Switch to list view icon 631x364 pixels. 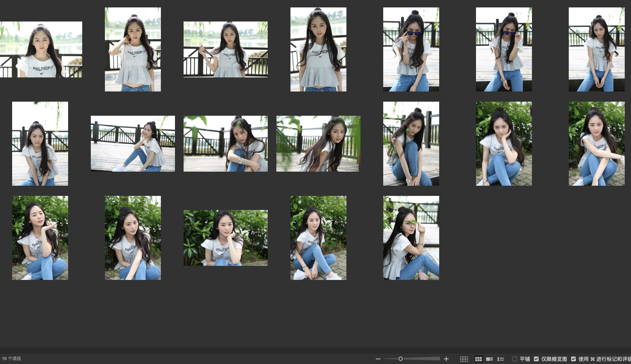(500, 359)
